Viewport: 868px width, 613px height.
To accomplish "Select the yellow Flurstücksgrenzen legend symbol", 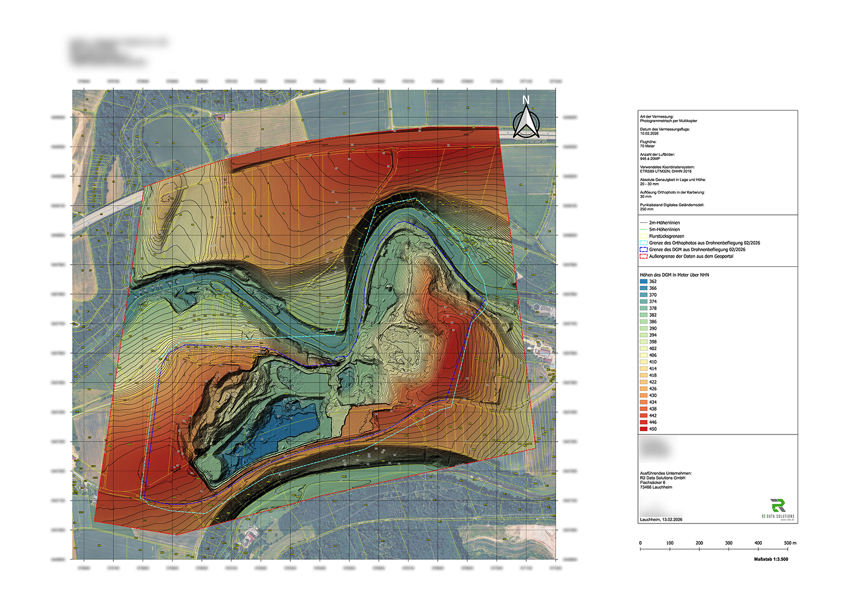I will [643, 236].
